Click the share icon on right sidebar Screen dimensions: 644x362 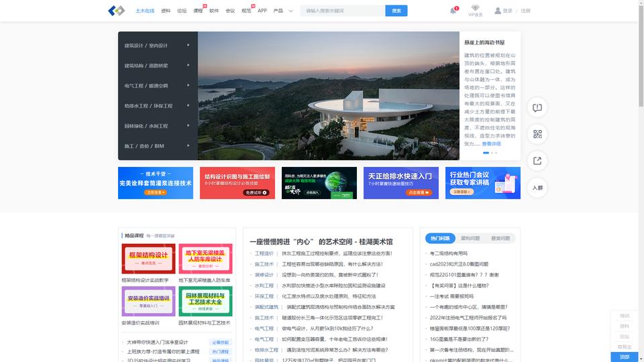coord(537,161)
